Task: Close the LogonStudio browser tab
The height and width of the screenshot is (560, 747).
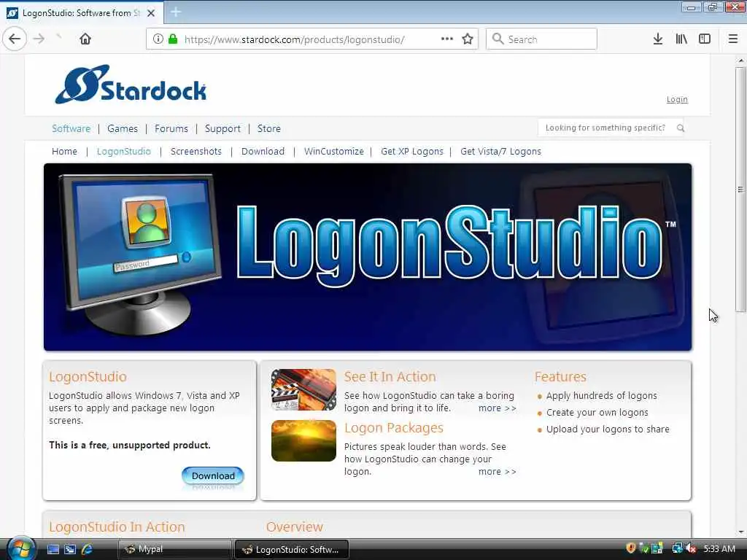Action: point(151,13)
